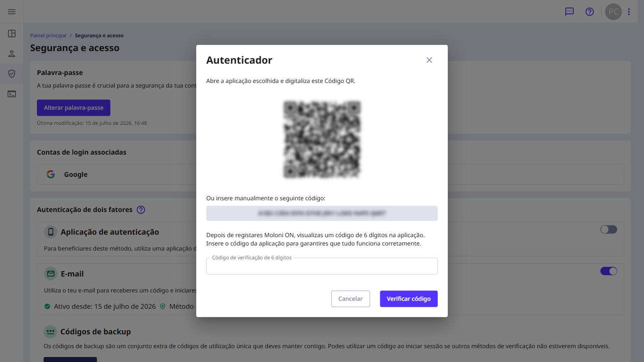Image resolution: width=644 pixels, height=362 pixels.
Task: Click Ou insere manualmente o seguinte código text
Action: (x=266, y=198)
